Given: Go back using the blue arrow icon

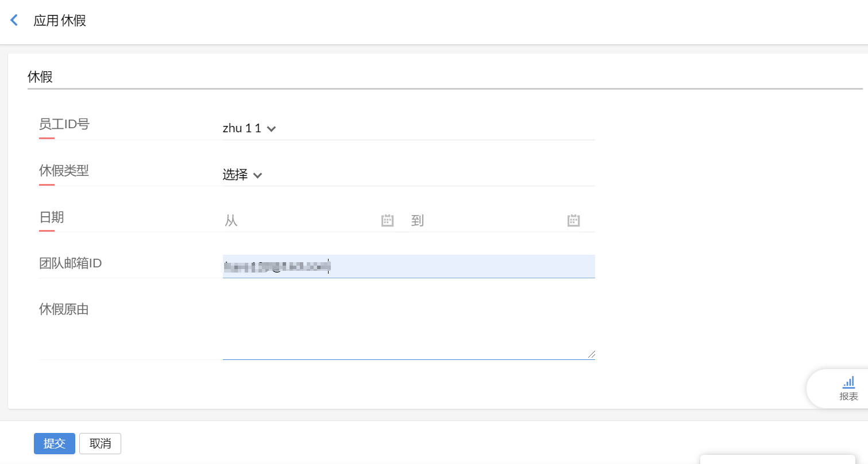Looking at the screenshot, I should click(x=14, y=21).
